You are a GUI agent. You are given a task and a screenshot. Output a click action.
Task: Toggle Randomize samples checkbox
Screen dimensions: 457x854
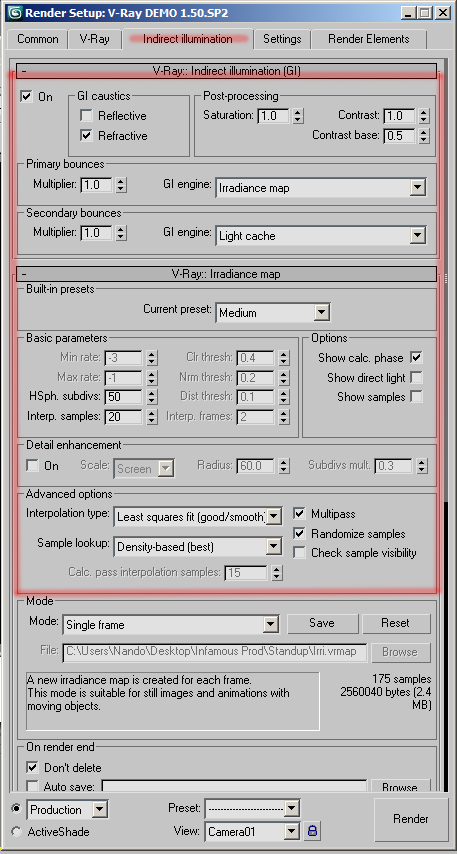[299, 534]
